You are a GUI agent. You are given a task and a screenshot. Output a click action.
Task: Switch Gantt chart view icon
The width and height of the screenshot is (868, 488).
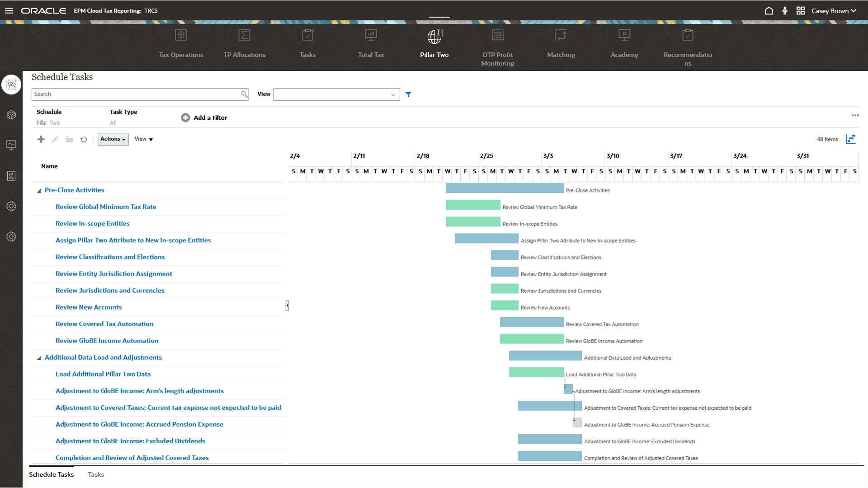tap(851, 139)
